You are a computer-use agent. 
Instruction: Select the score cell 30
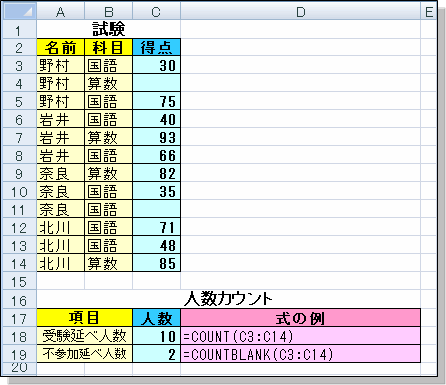pos(156,65)
